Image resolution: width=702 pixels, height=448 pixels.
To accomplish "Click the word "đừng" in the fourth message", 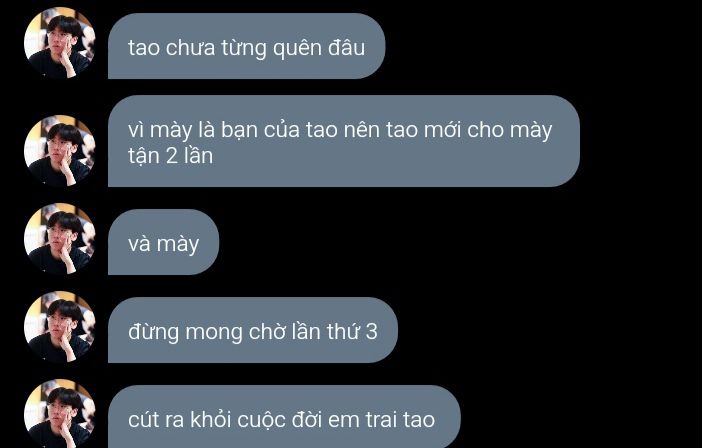I will click(154, 333).
